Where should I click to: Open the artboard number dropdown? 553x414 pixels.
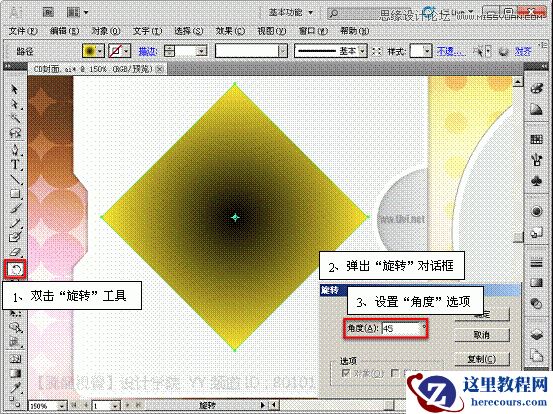[x=115, y=406]
